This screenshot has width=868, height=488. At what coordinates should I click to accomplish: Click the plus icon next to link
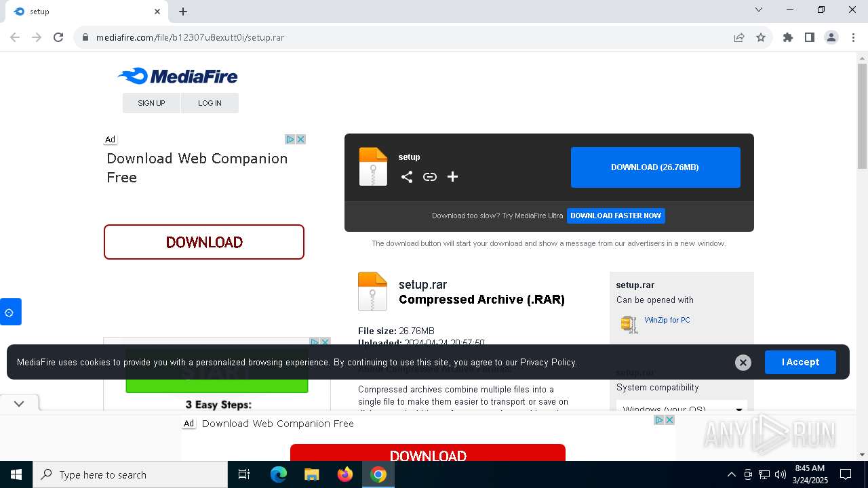[452, 177]
